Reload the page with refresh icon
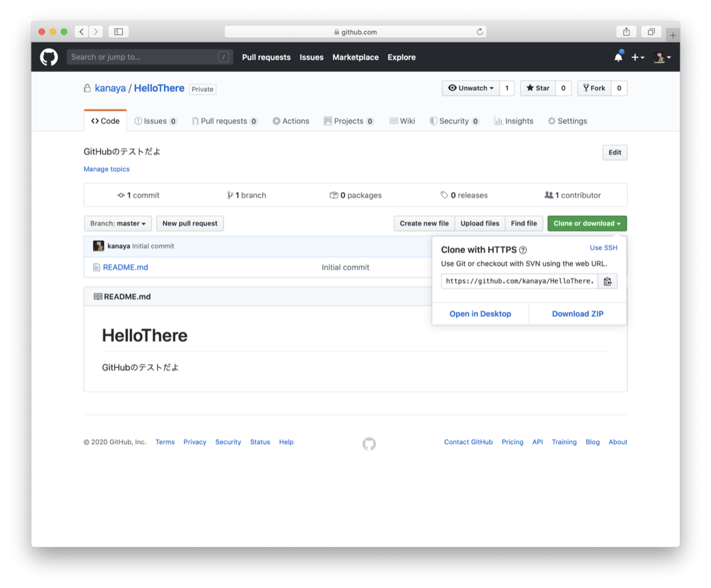711x588 pixels. [480, 32]
